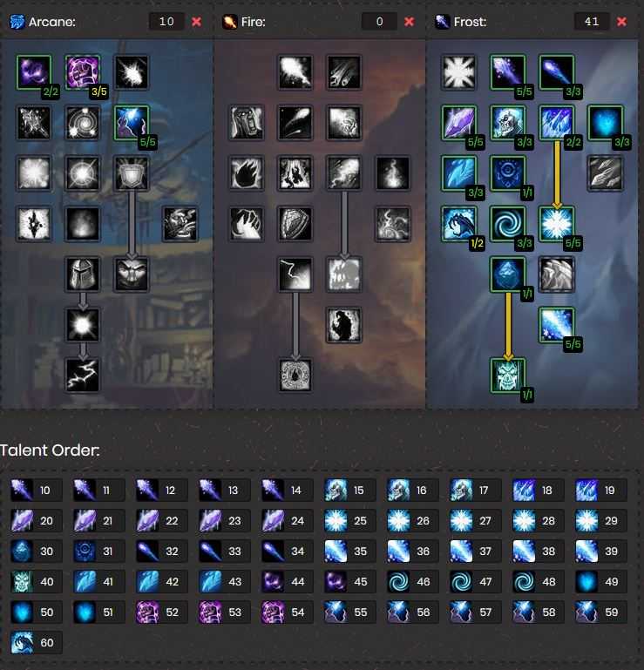Click the level 18 entry in Talent Order
This screenshot has width=644, height=670.
pos(539,491)
